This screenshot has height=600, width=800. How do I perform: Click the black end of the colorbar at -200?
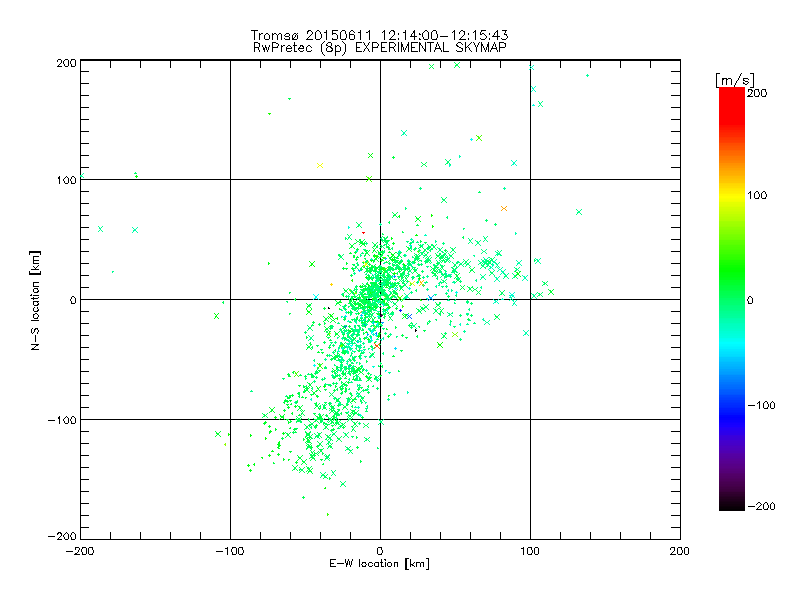(x=732, y=505)
